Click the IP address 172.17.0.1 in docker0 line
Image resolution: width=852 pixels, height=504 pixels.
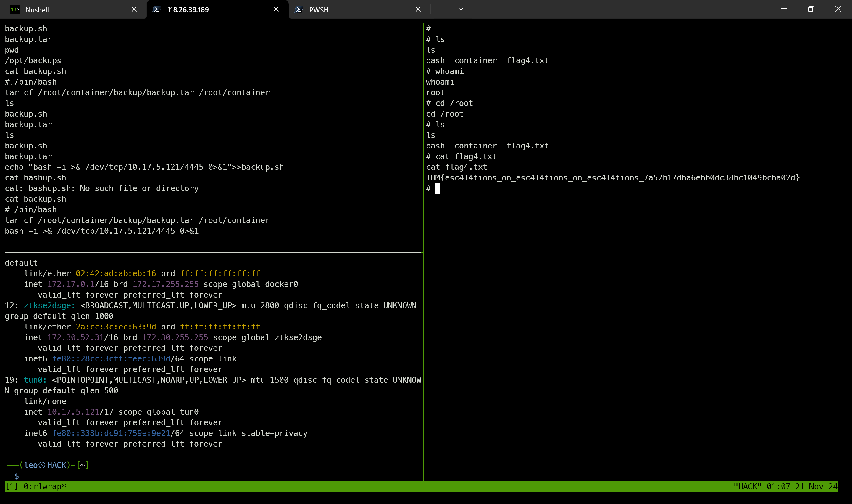tap(71, 284)
